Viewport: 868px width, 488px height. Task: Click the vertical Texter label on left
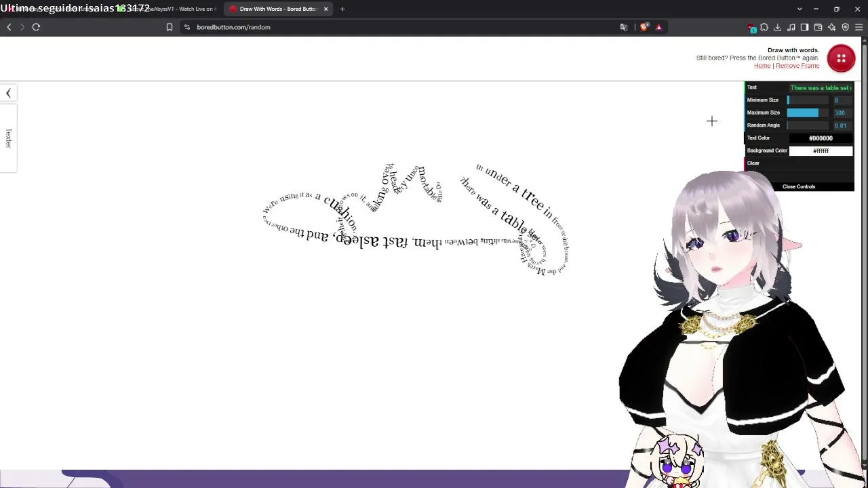coord(8,138)
